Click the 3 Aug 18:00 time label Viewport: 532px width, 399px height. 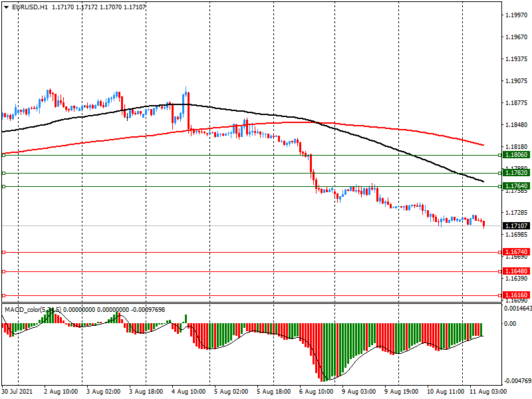[x=146, y=392]
